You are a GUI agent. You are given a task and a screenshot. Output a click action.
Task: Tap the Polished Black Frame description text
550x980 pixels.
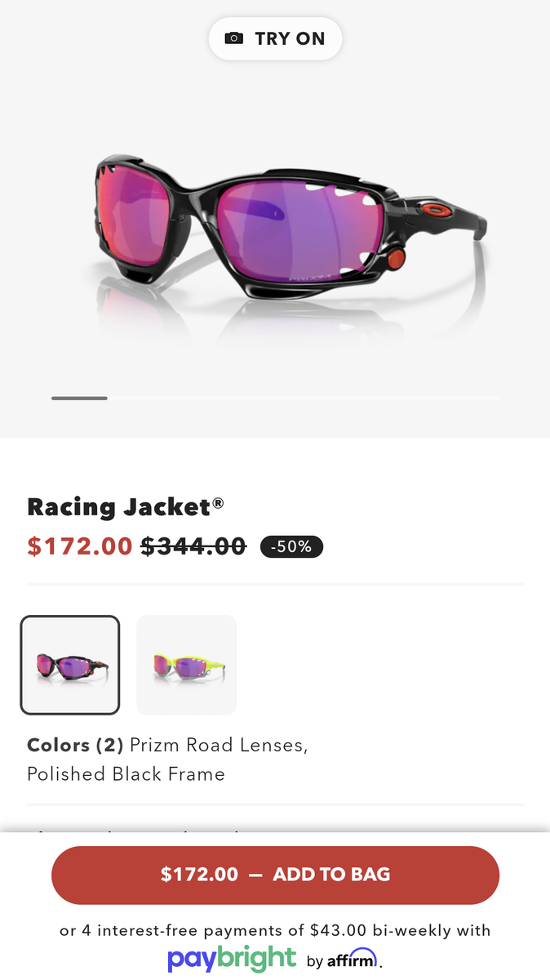[126, 773]
